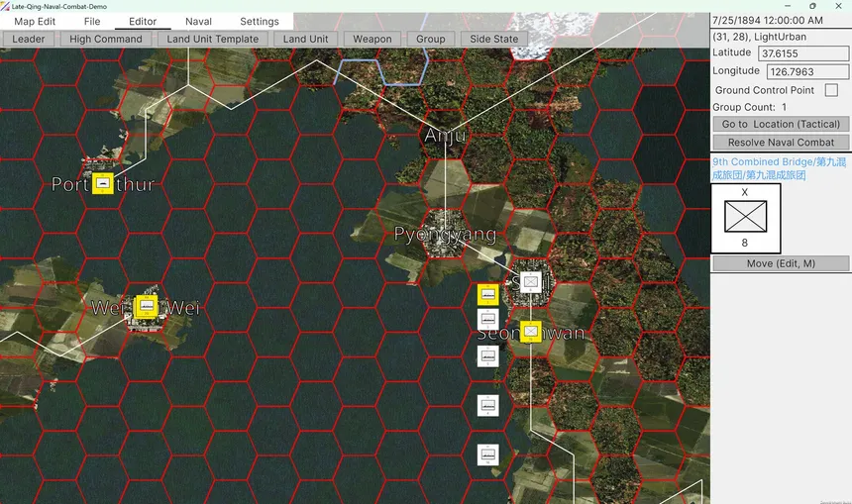Select the white land unit counter at Seoul
This screenshot has width=852, height=504.
pos(530,281)
